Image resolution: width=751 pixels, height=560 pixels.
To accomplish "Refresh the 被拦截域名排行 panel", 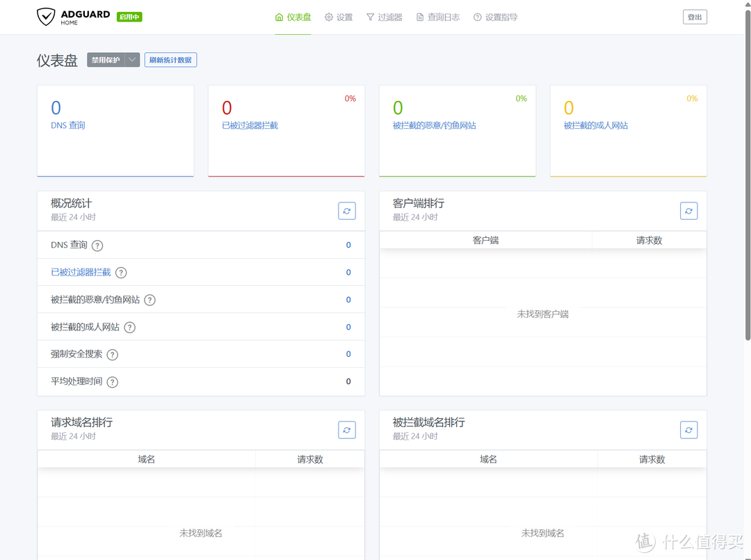I will (x=688, y=430).
